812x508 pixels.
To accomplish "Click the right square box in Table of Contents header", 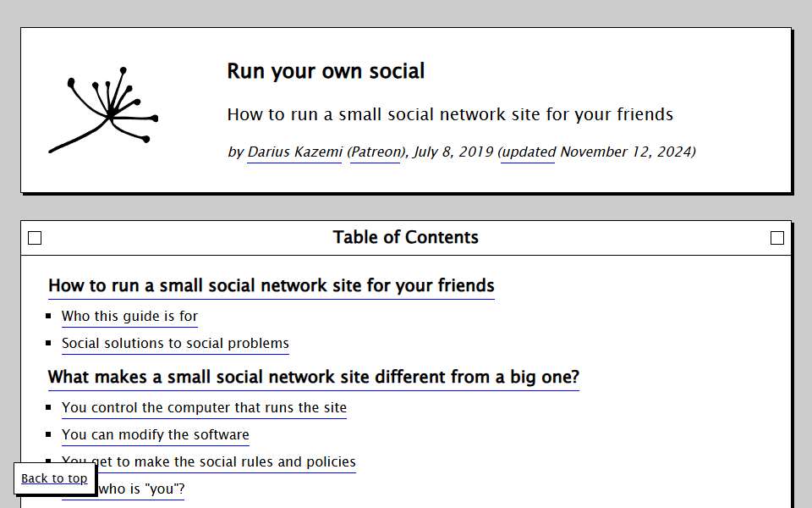I will 776,238.
